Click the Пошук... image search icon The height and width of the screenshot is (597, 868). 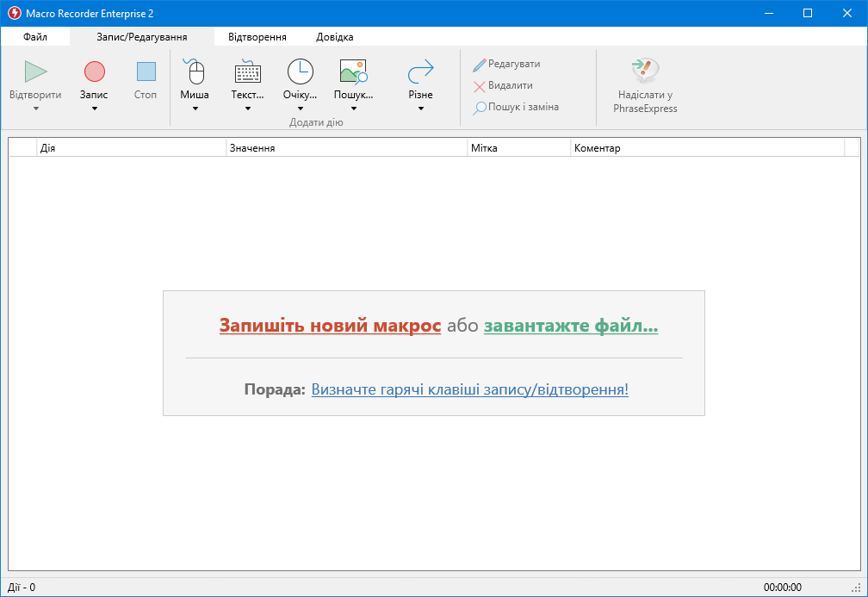[353, 72]
